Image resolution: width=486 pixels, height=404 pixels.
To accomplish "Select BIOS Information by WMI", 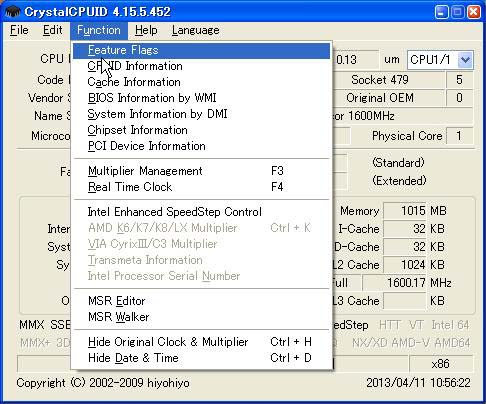I will 201,98.
